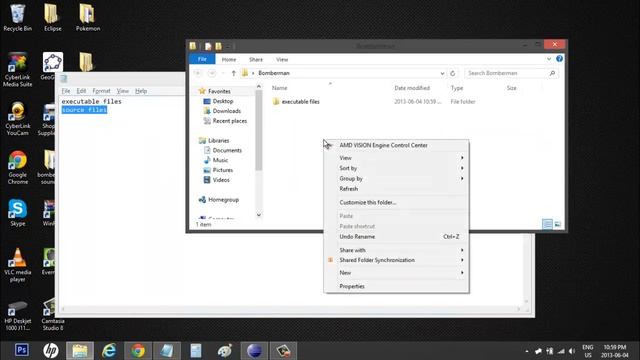Launch Camtasia Studio 8 desktop shortcut
Viewport: 640px width, 360px height.
click(x=53, y=315)
